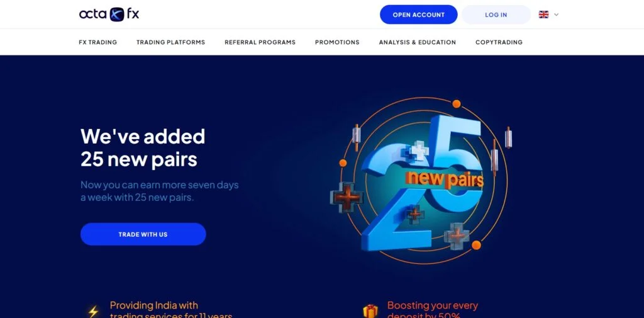Click the 'We've added 25 new pairs' heading
This screenshot has height=318, width=644.
143,148
